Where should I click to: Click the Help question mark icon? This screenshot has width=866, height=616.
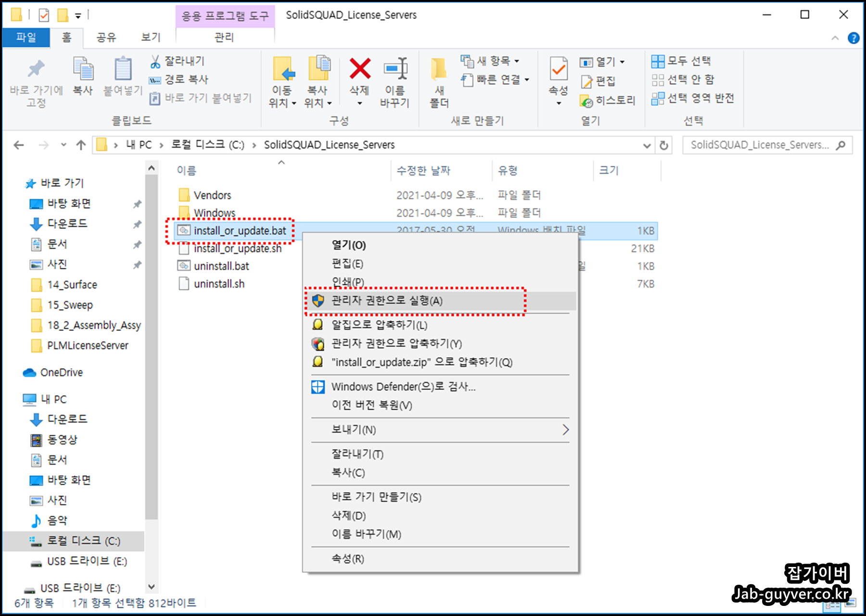853,38
